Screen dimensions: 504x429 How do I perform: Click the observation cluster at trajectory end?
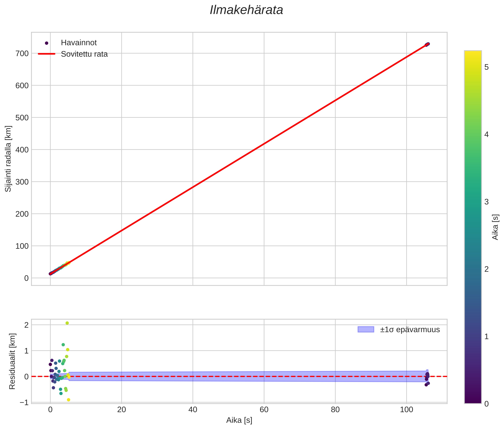coord(427,45)
